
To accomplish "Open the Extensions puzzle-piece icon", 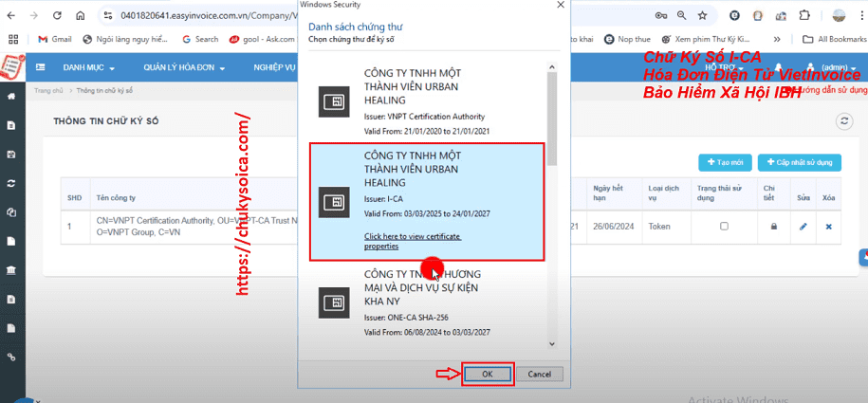I will pos(804,15).
